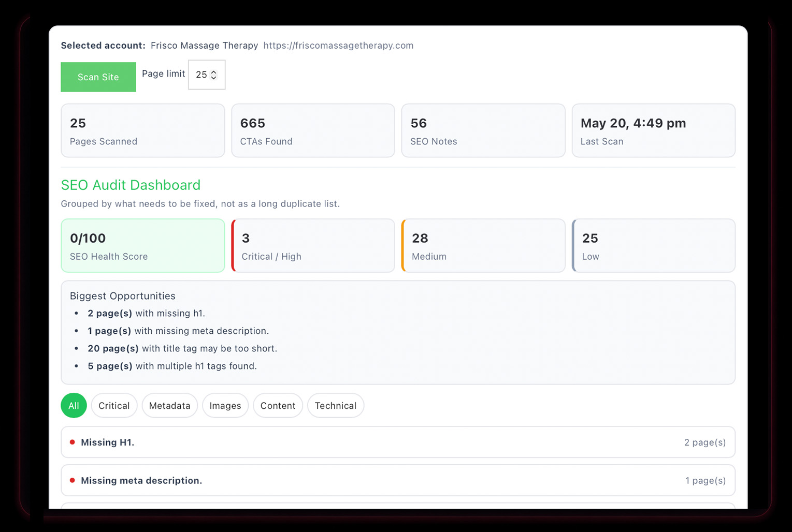The height and width of the screenshot is (532, 792).
Task: Open the Page limit stepper set to 25
Action: coord(207,75)
